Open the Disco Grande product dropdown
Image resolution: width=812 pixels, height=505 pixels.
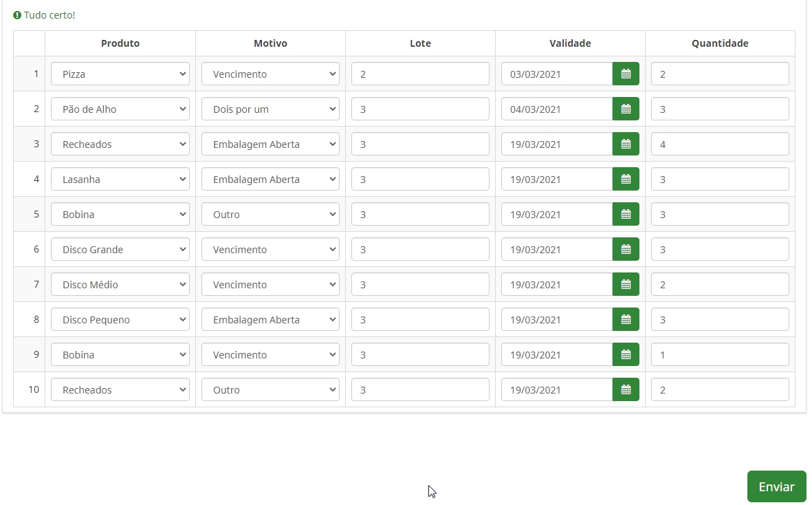click(120, 249)
